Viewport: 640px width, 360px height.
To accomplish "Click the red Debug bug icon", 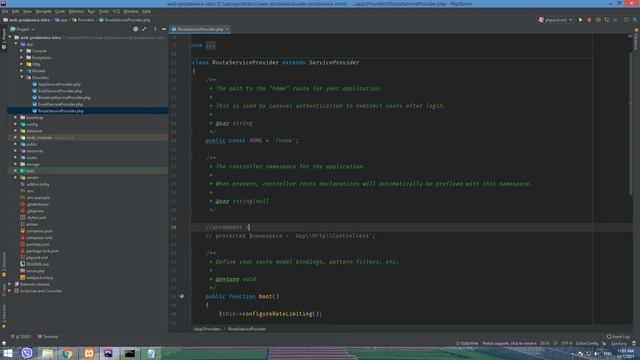I will click(589, 20).
